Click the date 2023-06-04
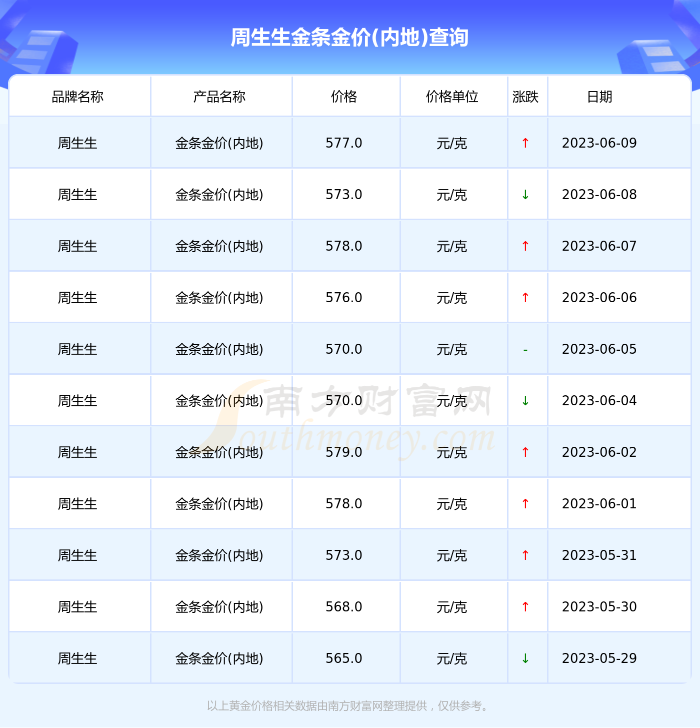The height and width of the screenshot is (728, 700). pos(599,401)
